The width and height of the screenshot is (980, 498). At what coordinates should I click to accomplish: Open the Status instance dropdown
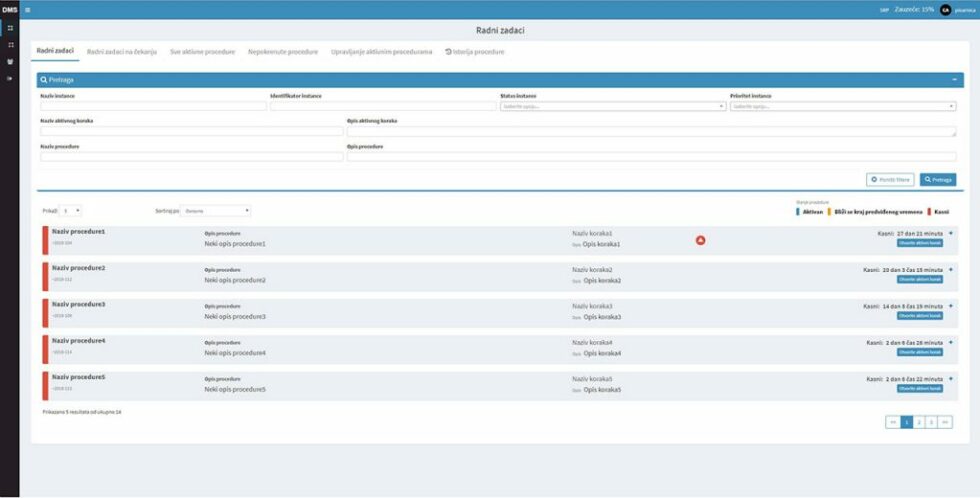(612, 107)
